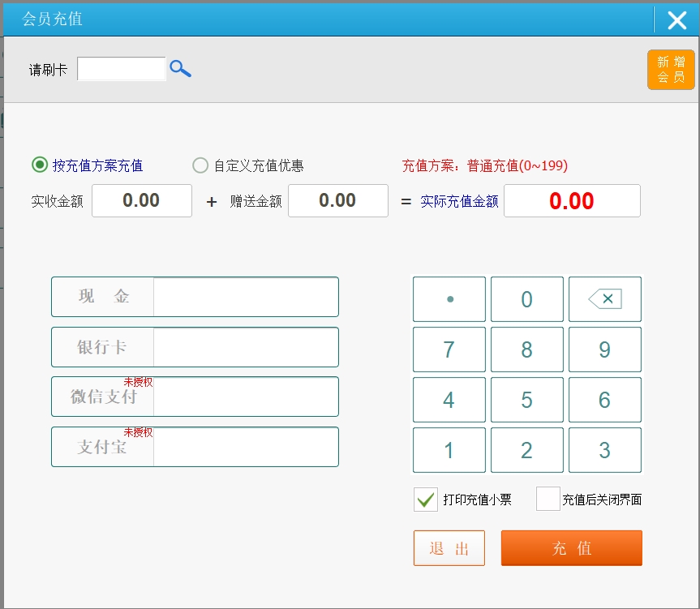Click the orange 充值 button
Screen dimensions: 700x609
[571, 548]
